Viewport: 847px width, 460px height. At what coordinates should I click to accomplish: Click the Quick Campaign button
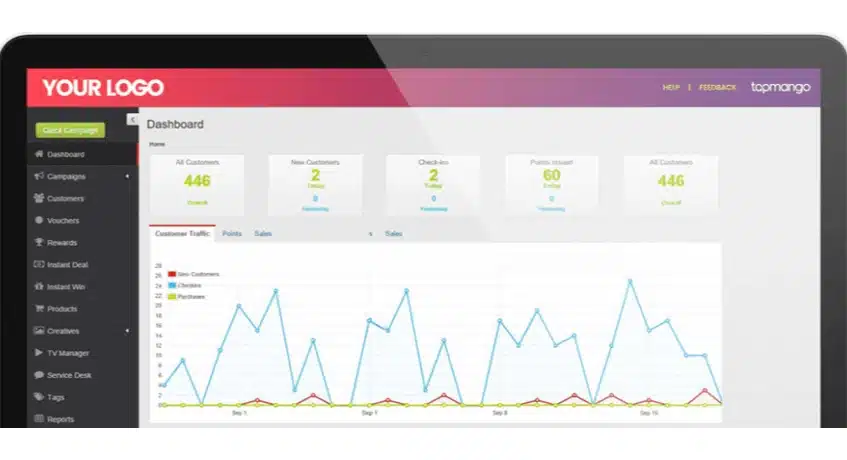tap(70, 130)
